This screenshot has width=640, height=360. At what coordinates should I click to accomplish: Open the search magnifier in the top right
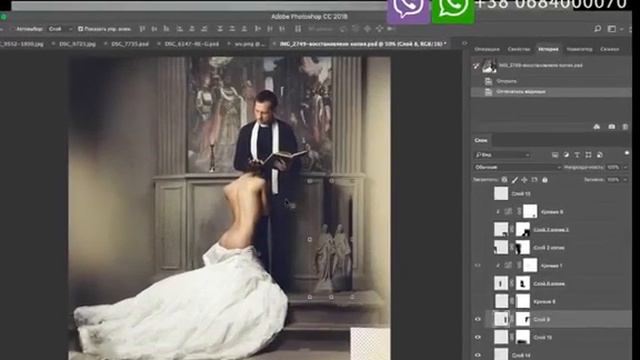598,29
